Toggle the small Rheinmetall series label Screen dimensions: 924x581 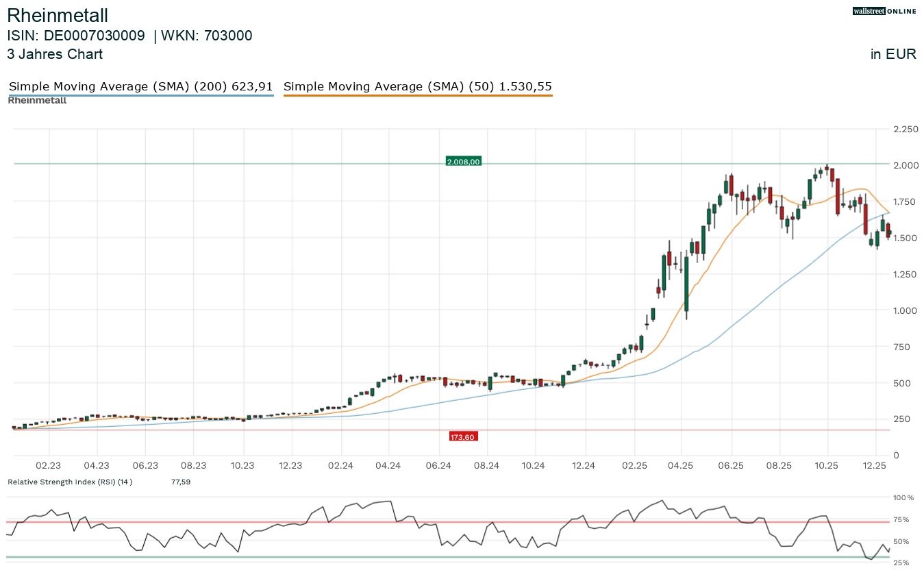(x=37, y=100)
